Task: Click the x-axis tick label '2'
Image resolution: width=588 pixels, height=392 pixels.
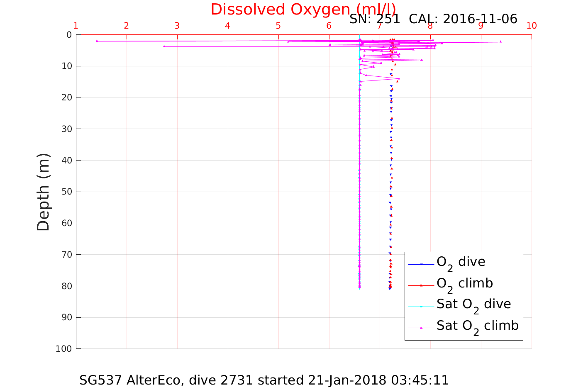Action: pyautogui.click(x=126, y=26)
